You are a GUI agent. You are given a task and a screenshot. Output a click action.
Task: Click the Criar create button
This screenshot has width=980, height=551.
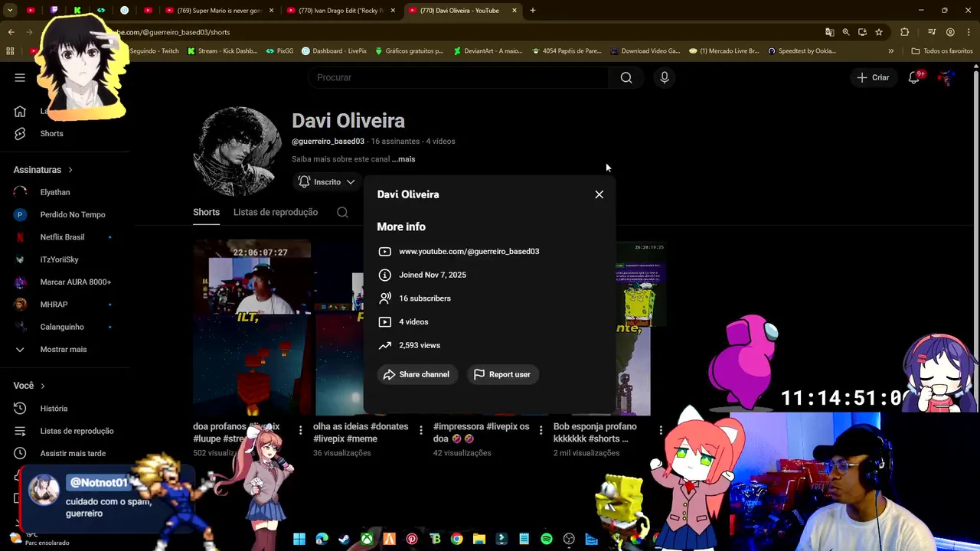(873, 77)
